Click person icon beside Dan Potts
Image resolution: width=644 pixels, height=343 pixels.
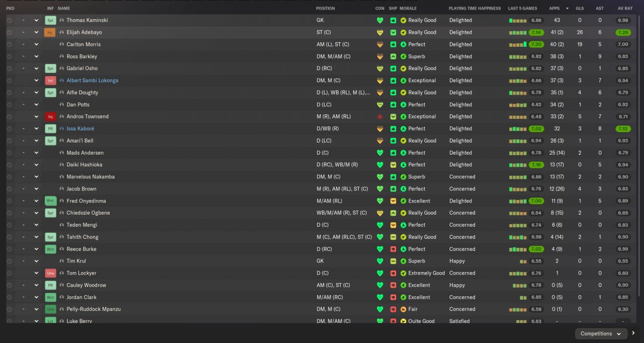coord(62,105)
